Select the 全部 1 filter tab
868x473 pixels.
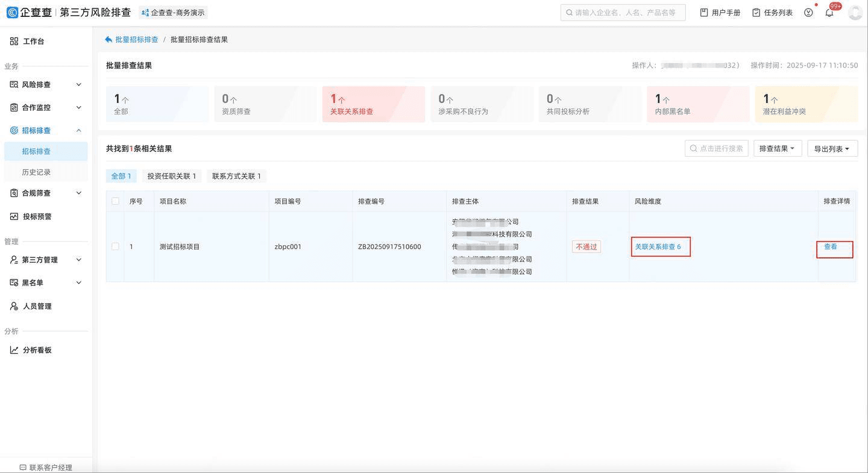pos(121,176)
